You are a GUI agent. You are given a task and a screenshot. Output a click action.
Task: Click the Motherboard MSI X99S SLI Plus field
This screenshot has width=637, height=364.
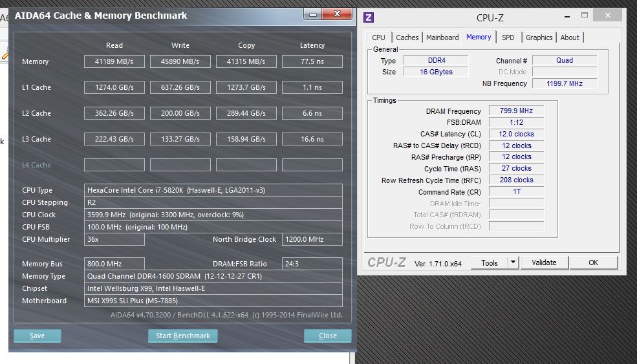(x=213, y=301)
